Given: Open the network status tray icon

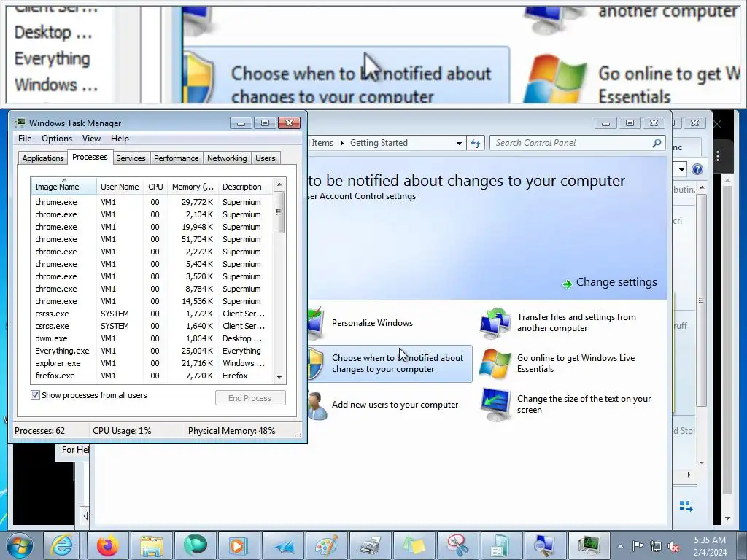Looking at the screenshot, I should [656, 546].
